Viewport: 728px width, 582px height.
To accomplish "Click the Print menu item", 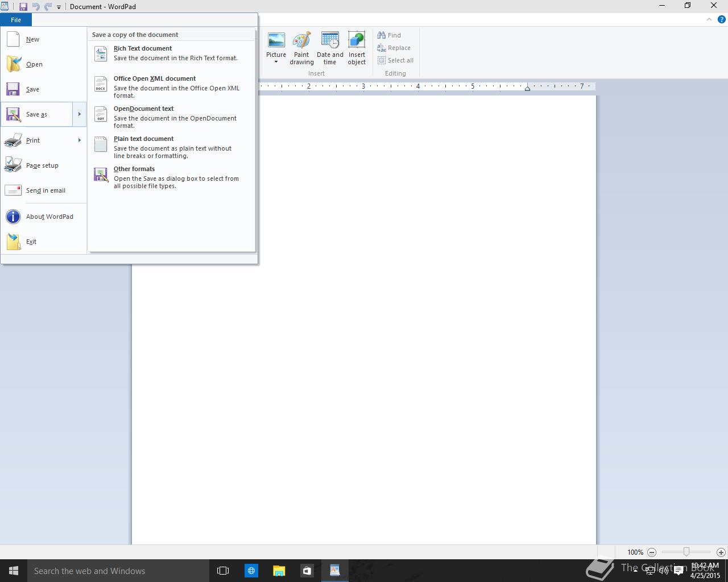I will click(x=36, y=140).
